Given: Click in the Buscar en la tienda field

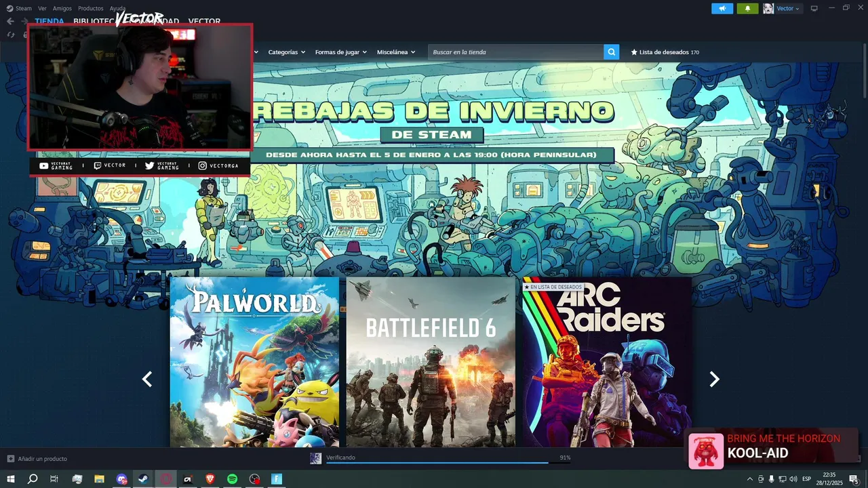Looking at the screenshot, I should coord(516,52).
